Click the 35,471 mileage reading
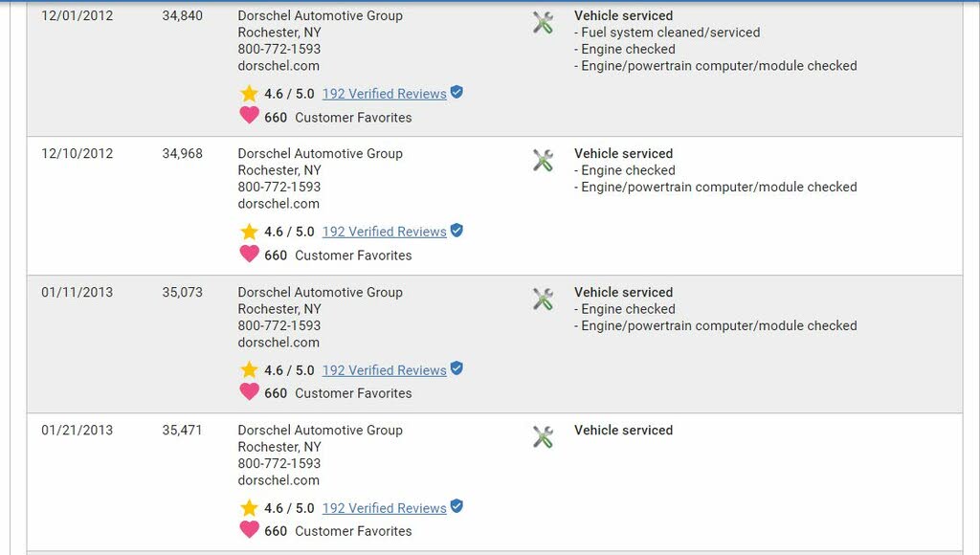This screenshot has height=555, width=980. [x=182, y=430]
